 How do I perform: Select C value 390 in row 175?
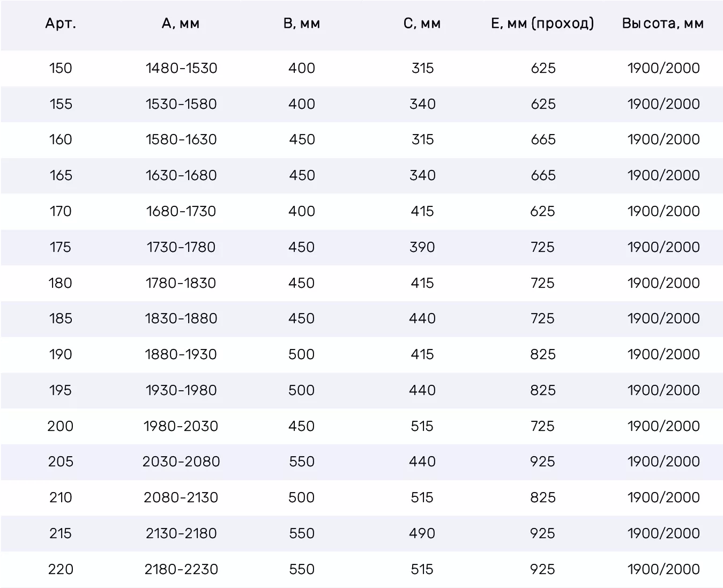(422, 247)
